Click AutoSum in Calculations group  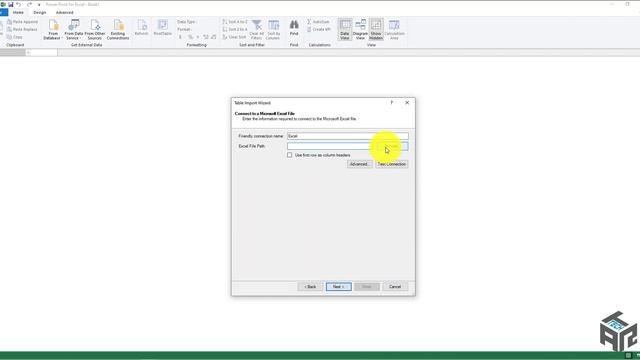(x=318, y=22)
